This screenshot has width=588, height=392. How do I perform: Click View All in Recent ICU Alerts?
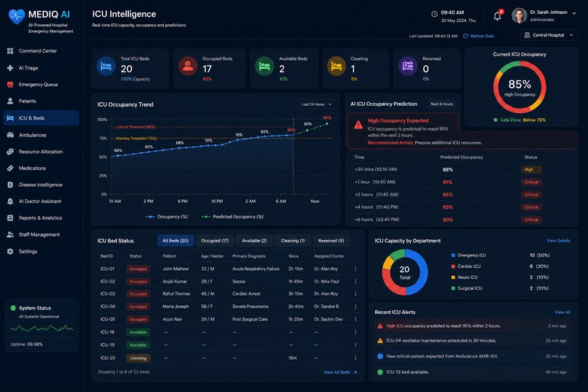coord(562,312)
